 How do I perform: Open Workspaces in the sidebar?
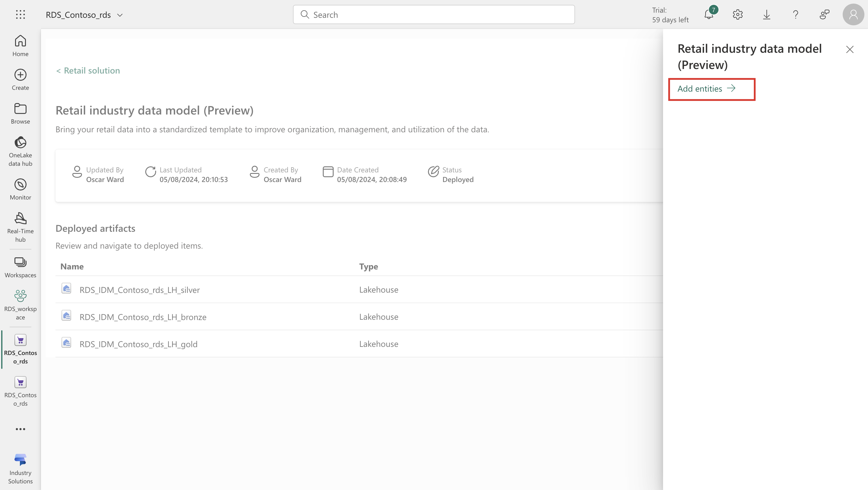click(x=20, y=267)
